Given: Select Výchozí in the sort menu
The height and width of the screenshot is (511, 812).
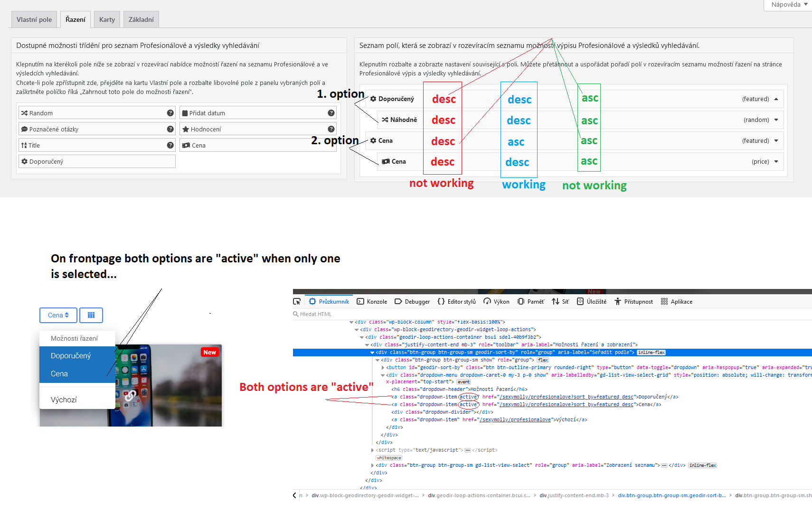Looking at the screenshot, I should (77, 400).
